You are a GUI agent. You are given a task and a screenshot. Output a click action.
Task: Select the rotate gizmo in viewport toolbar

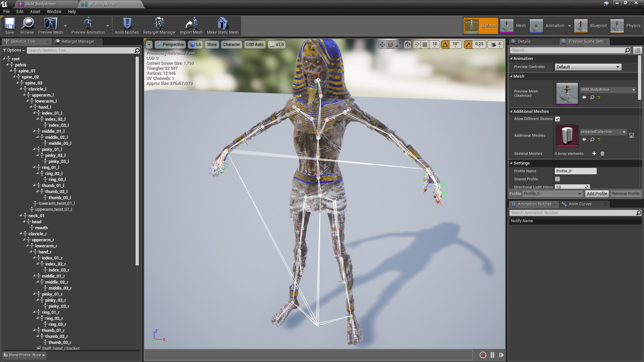pyautogui.click(x=390, y=44)
